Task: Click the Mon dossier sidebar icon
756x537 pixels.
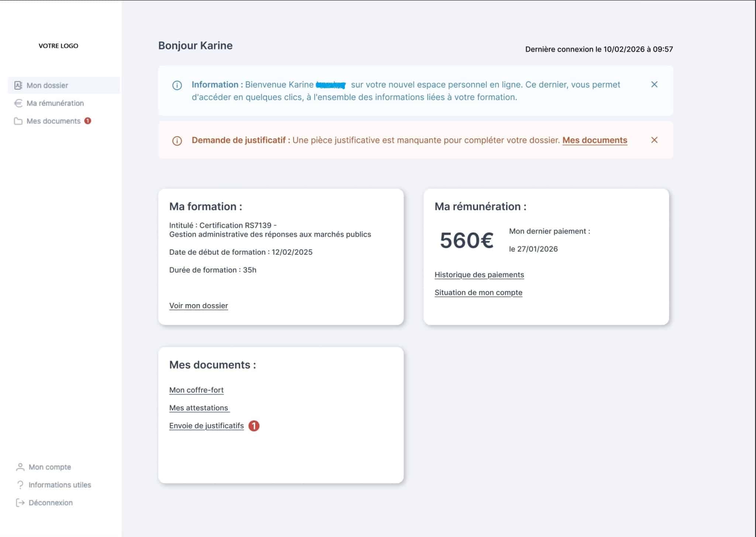Action: click(18, 85)
